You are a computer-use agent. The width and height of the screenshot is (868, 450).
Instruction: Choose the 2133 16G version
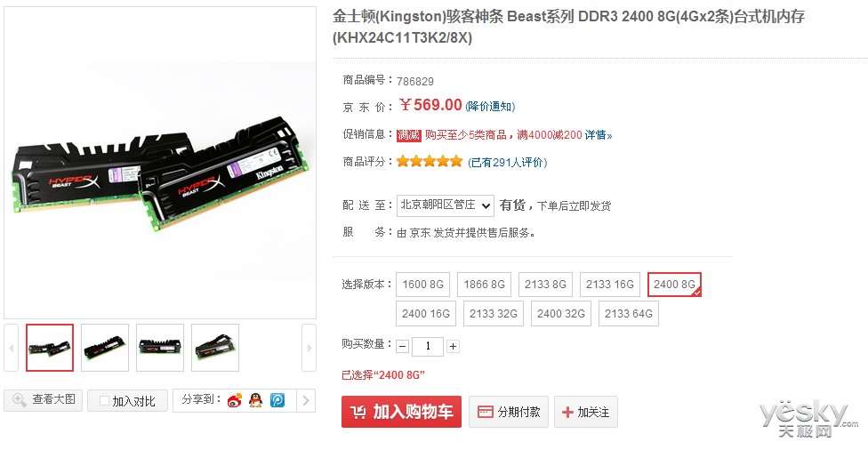click(x=610, y=285)
